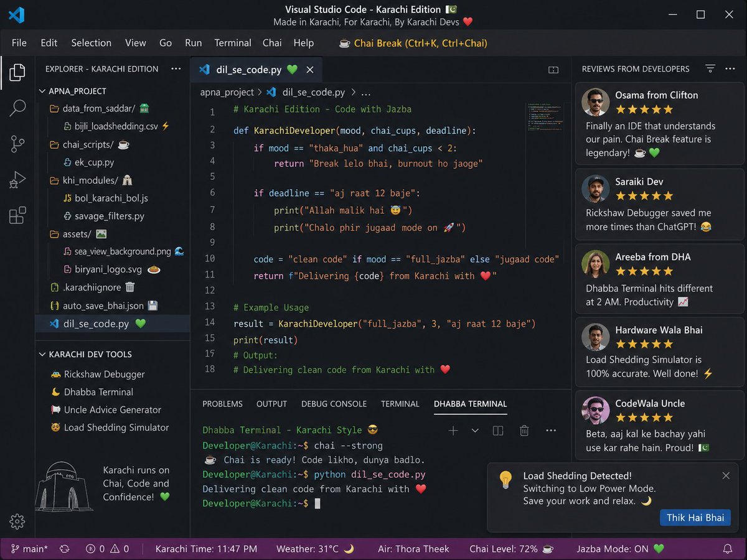747x560 pixels.
Task: Split the Dhabba terminal panel
Action: tap(498, 431)
